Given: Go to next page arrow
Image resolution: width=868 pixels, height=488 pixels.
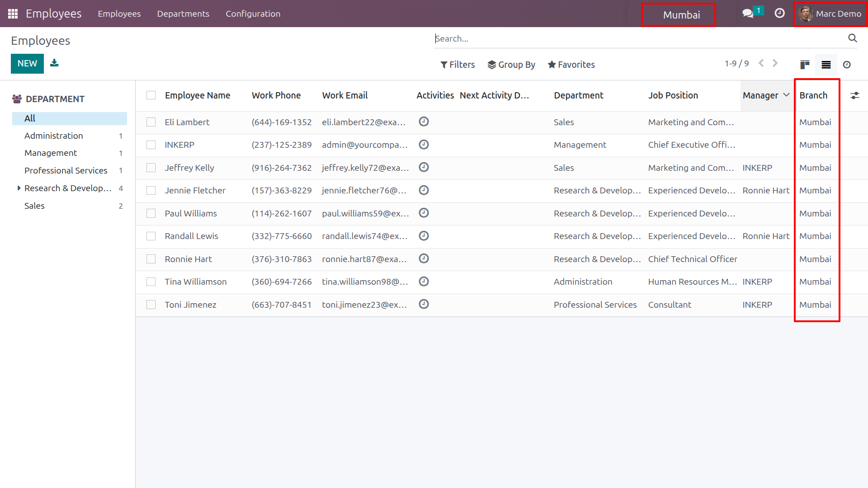Looking at the screenshot, I should pos(775,63).
